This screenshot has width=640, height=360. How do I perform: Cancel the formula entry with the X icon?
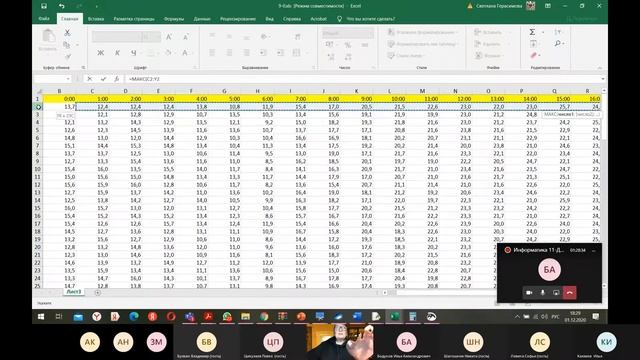pos(89,79)
